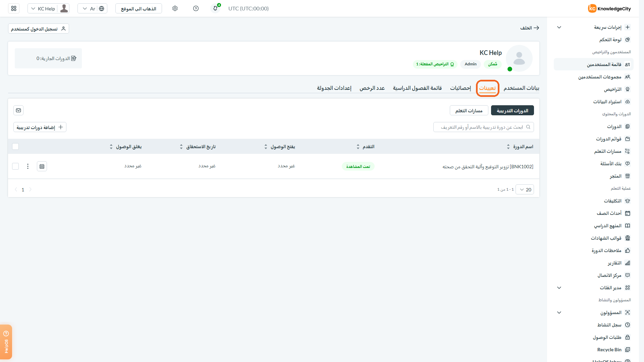Open the HelpOS orange widget
This screenshot has width=644, height=362.
click(x=6, y=342)
